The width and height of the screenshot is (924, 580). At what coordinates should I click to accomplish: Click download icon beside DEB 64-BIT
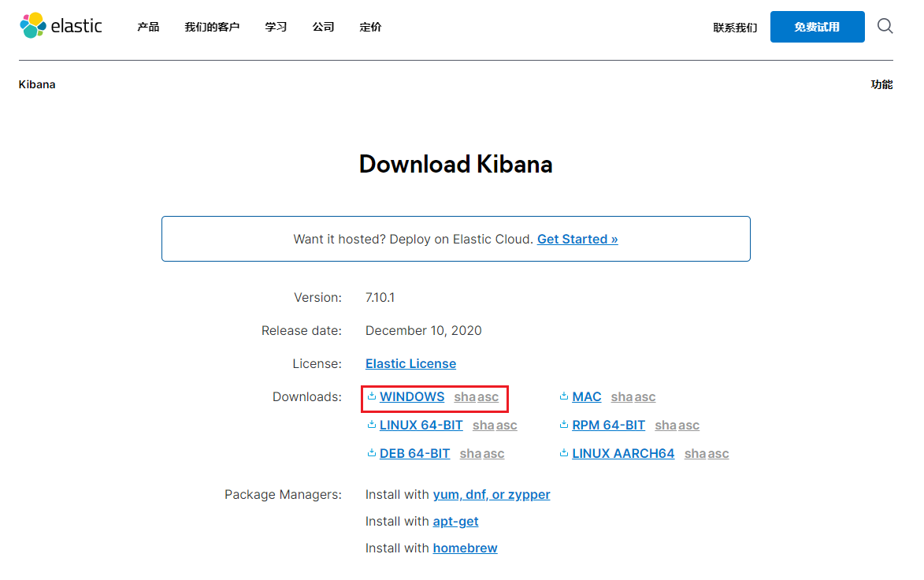[x=371, y=452]
